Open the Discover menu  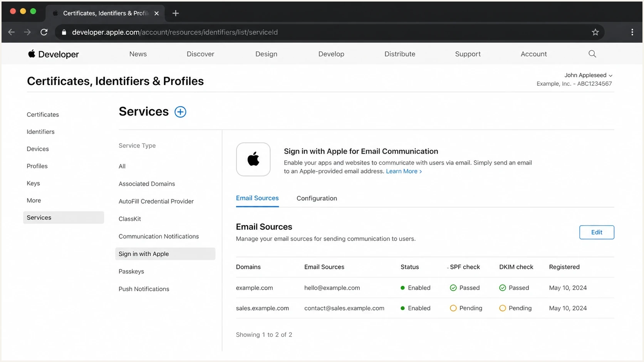tap(200, 54)
